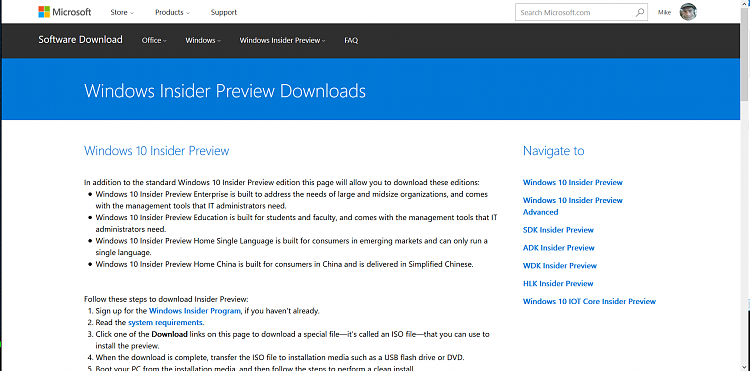Expand the Windows Insider Preview dropdown
The height and width of the screenshot is (371, 750).
[x=282, y=41]
